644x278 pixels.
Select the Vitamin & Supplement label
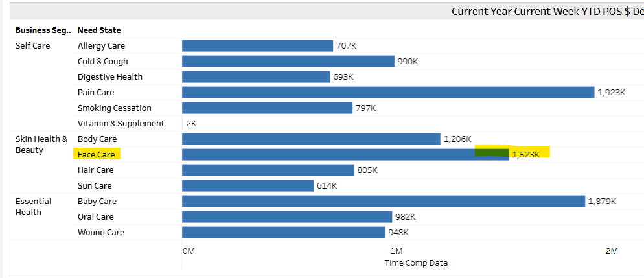point(121,124)
